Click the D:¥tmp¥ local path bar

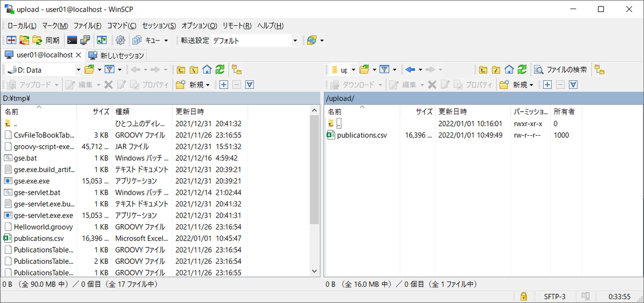point(160,98)
